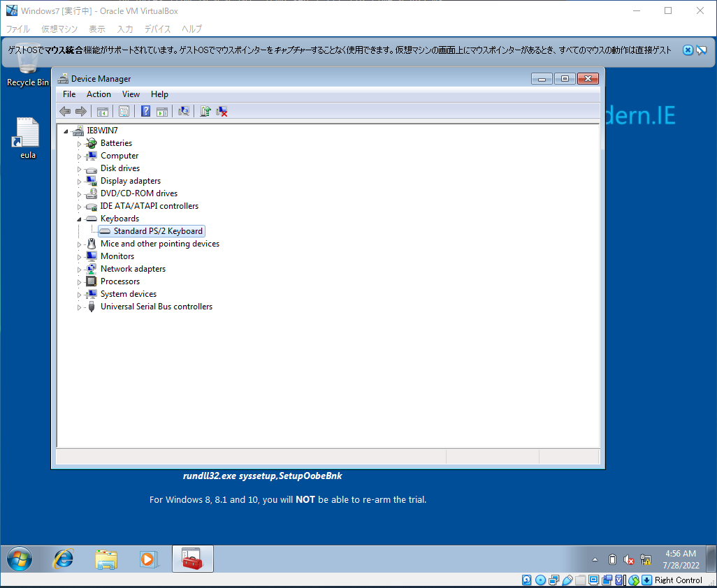Select the Monitors category label
The width and height of the screenshot is (717, 588).
(117, 256)
